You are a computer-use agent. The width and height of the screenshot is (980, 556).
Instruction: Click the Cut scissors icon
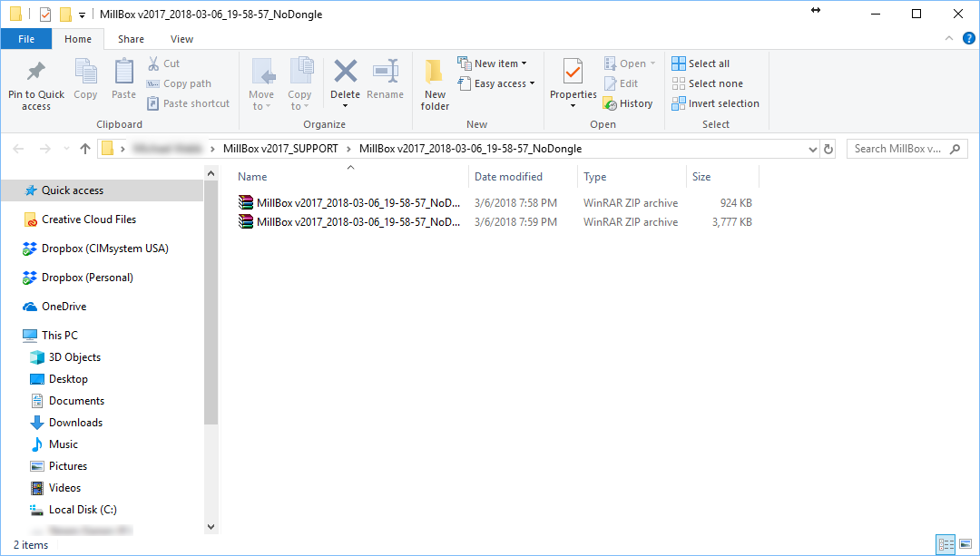pyautogui.click(x=153, y=63)
